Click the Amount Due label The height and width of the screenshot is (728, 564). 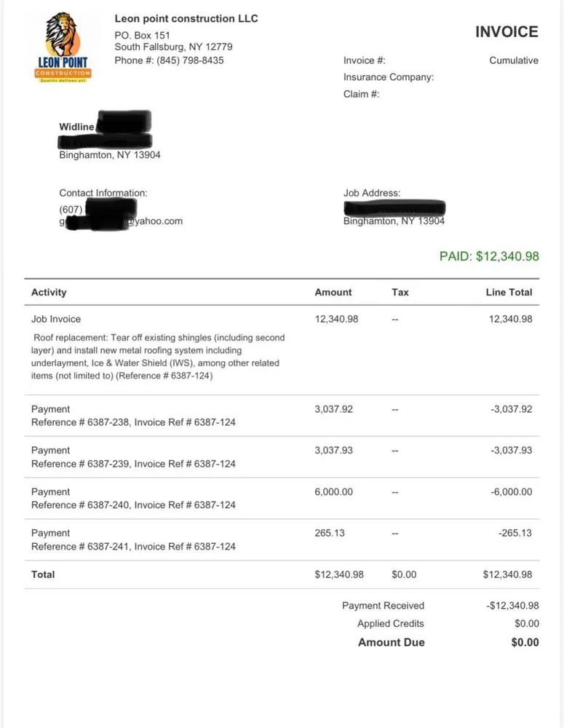(x=391, y=642)
